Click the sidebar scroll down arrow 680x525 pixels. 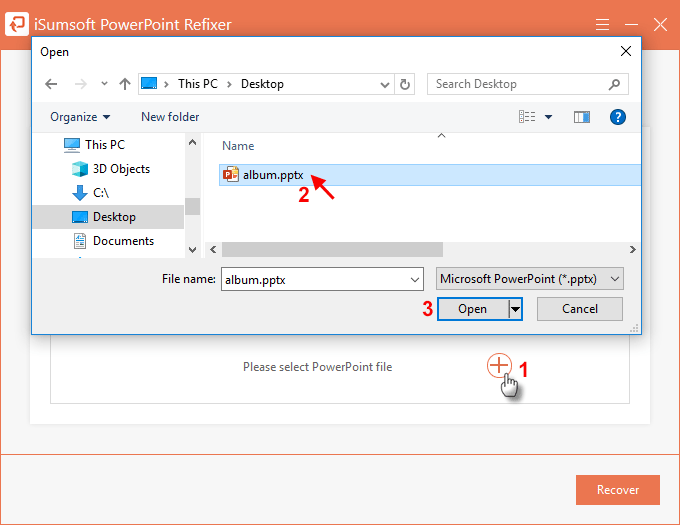point(193,250)
